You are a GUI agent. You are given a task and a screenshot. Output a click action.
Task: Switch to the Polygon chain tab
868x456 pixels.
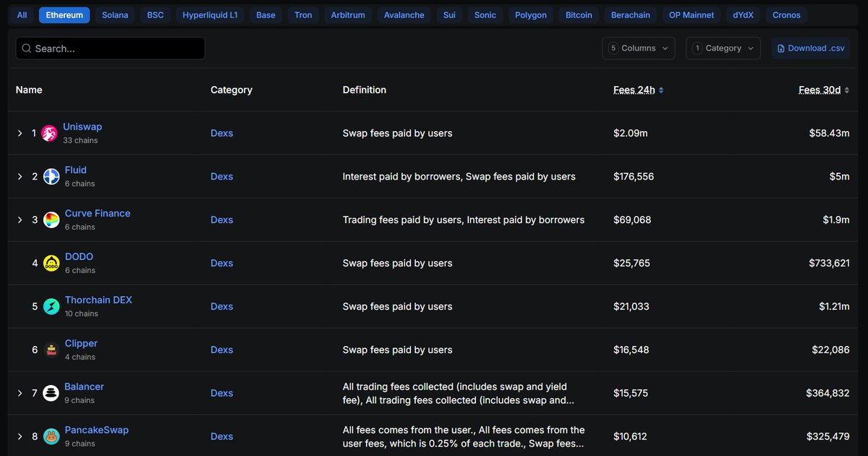tap(531, 15)
